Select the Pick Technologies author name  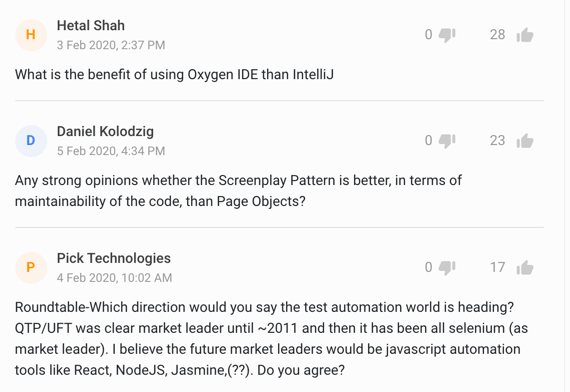114,259
